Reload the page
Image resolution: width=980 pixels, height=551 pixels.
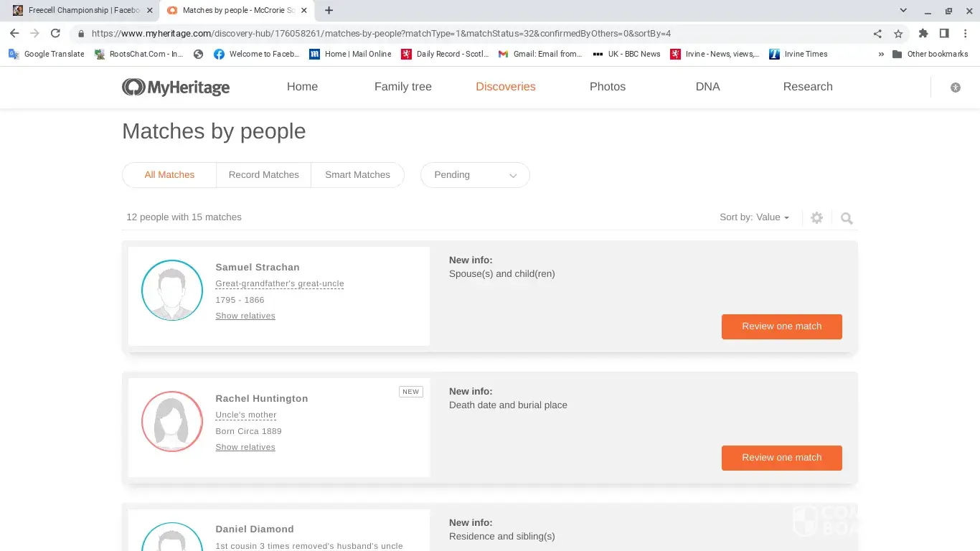55,34
